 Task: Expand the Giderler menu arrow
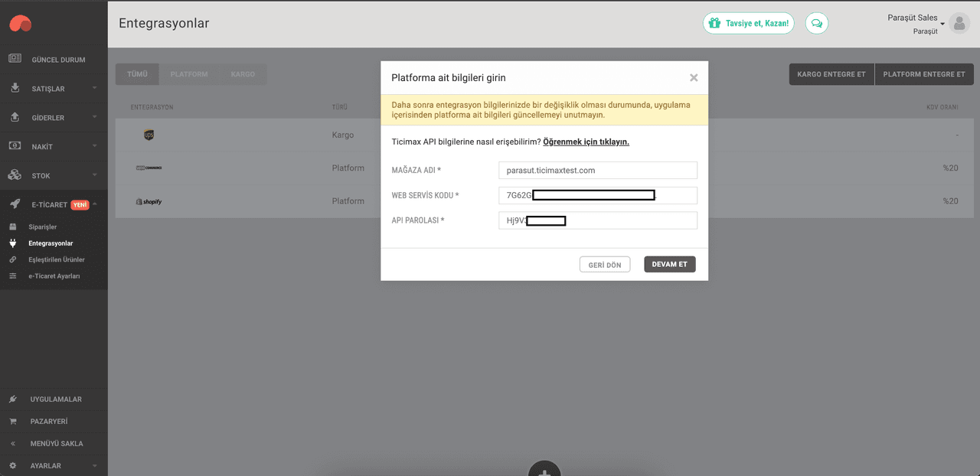(95, 117)
